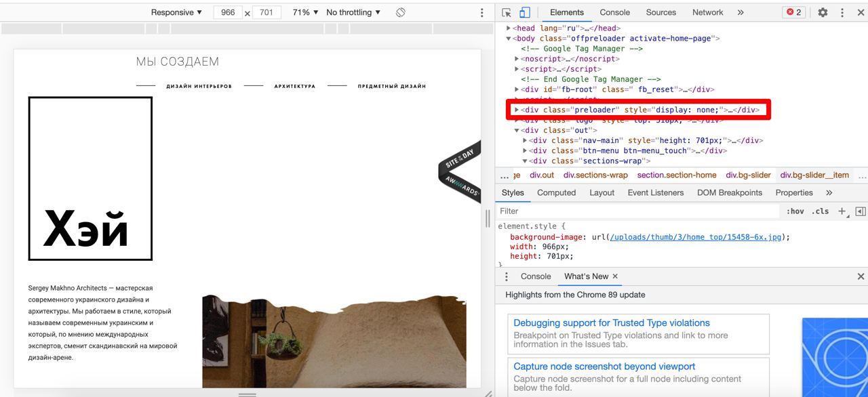Open Debugging support for Trusted Type violations
This screenshot has width=868, height=397.
click(x=612, y=323)
